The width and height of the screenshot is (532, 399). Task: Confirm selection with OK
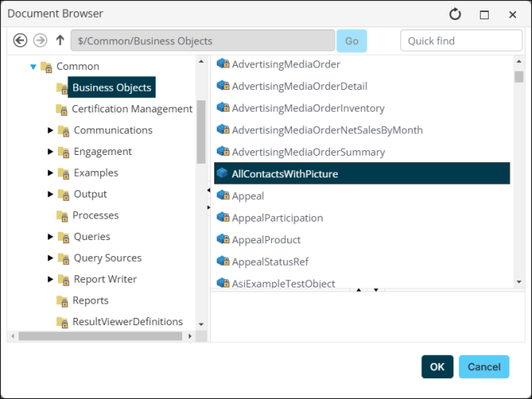pos(437,367)
